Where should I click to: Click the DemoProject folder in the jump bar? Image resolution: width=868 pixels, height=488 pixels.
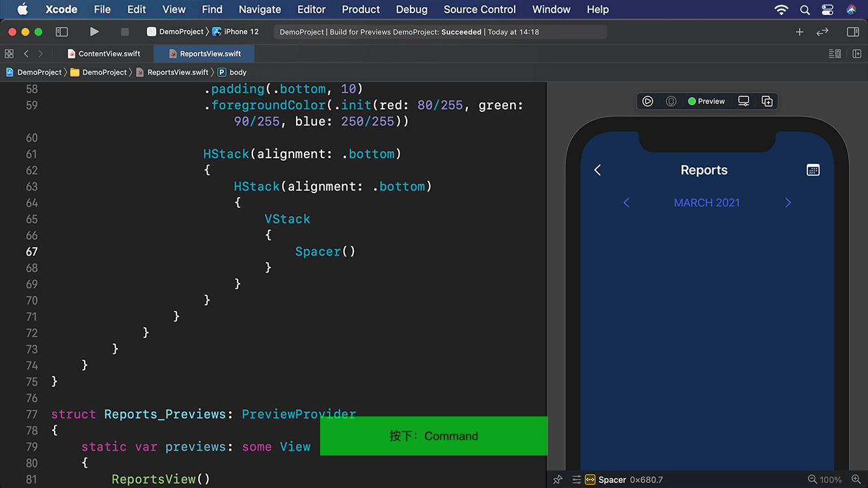coord(99,72)
